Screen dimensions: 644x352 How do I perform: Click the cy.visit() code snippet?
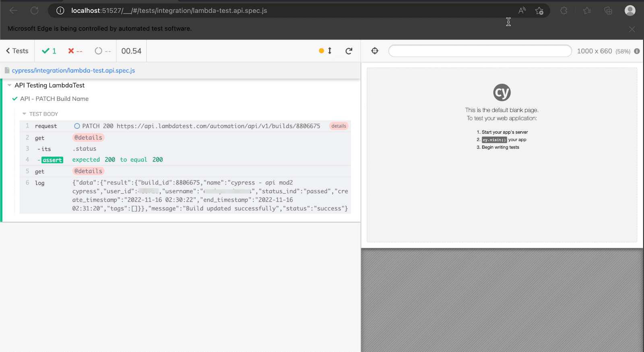coord(494,140)
